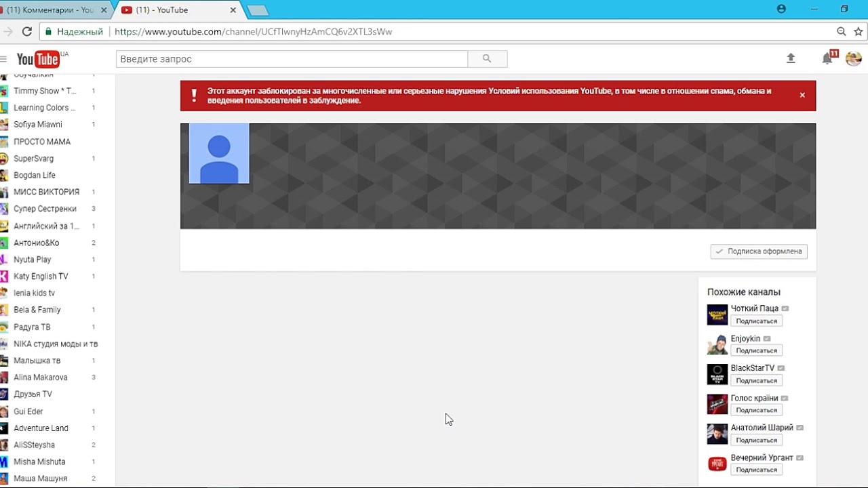This screenshot has width=868, height=488.
Task: Click the Введите запрос search field
Action: click(292, 59)
